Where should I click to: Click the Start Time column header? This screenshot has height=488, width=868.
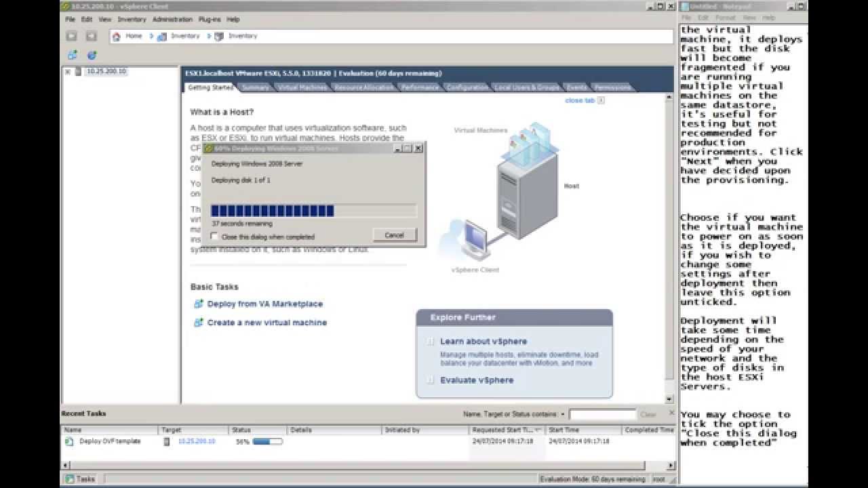[583, 430]
